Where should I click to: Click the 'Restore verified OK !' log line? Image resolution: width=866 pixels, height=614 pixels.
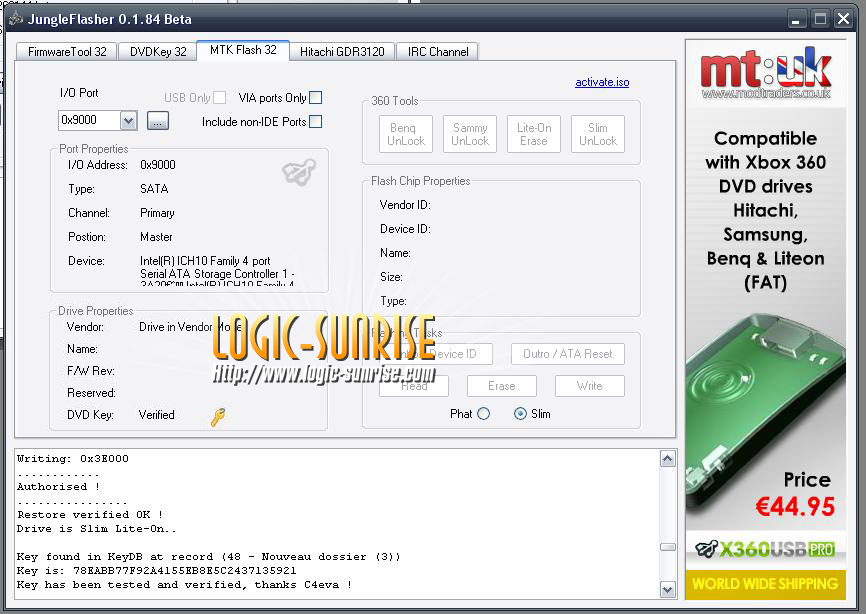coord(89,514)
